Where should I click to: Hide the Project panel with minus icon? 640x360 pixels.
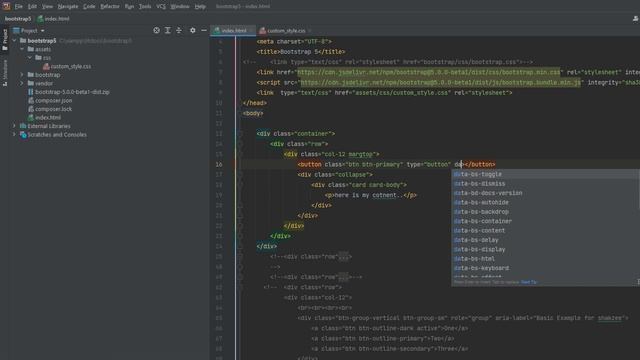click(204, 30)
